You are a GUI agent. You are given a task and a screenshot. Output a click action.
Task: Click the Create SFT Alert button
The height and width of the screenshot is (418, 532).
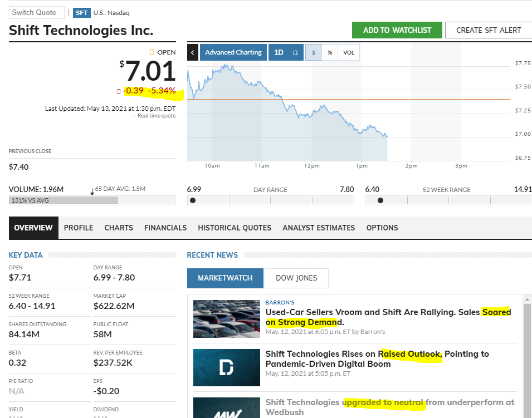(x=488, y=30)
